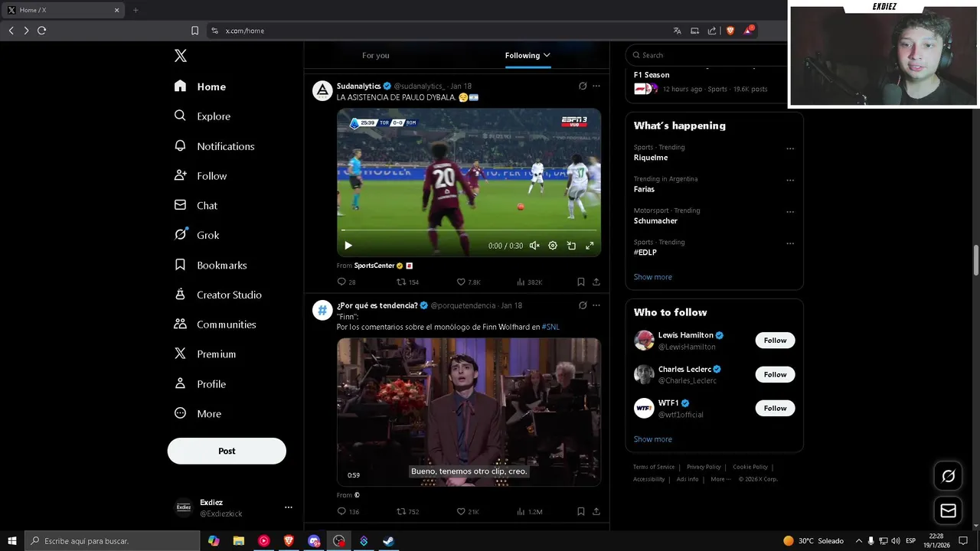Image resolution: width=980 pixels, height=551 pixels.
Task: Click the page vertical scrollbar
Action: (x=975, y=260)
